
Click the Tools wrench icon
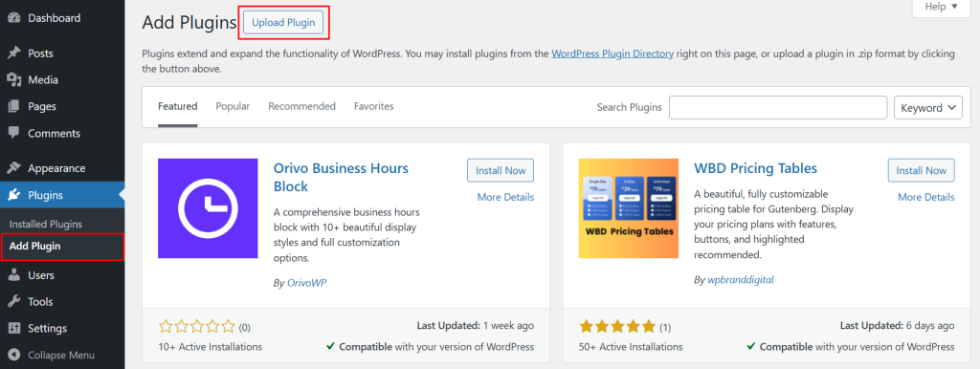coord(14,301)
